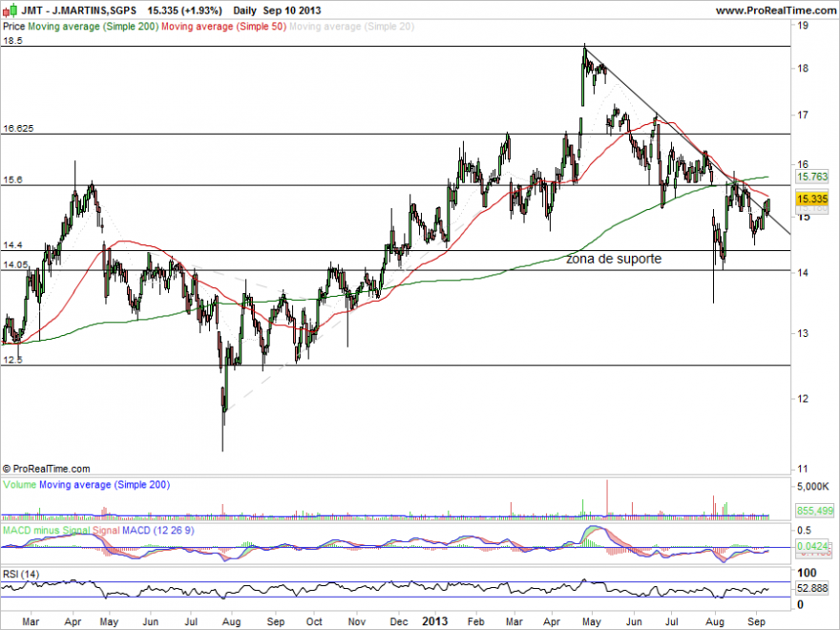The height and width of the screenshot is (630, 840).
Task: Click the © ProRealTime.com copyright text
Action: pos(47,469)
